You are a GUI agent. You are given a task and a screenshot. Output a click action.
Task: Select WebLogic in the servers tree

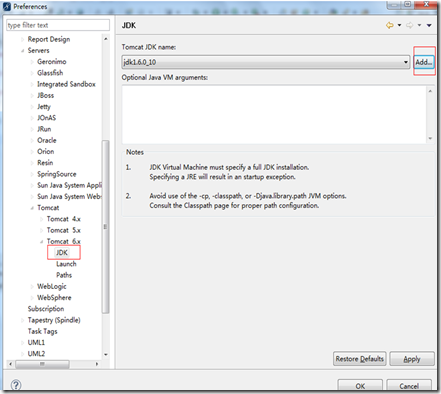(52, 286)
